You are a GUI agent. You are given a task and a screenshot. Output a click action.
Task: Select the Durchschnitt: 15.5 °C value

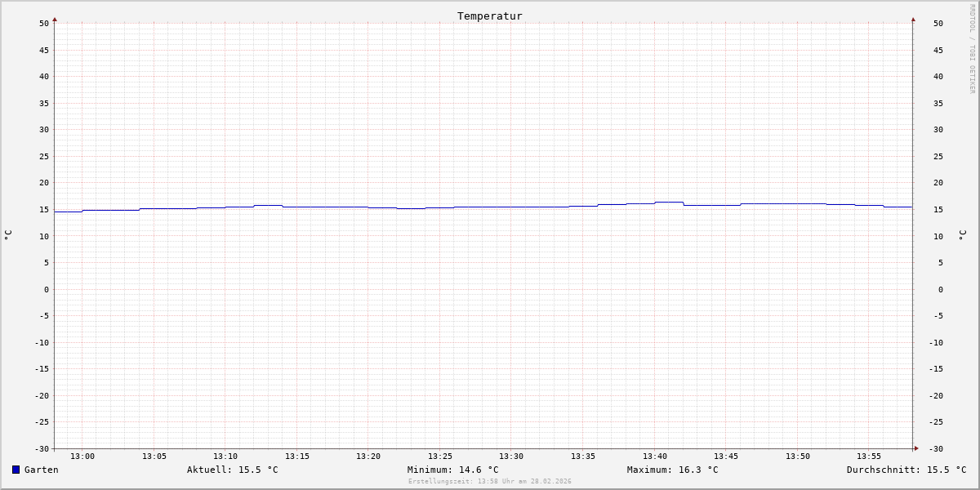(x=906, y=470)
